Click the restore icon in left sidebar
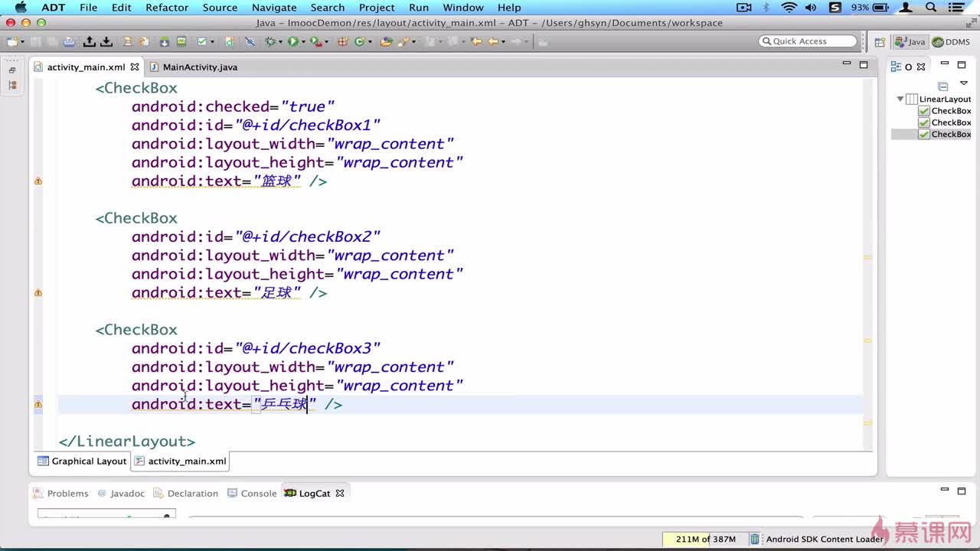 pos(12,70)
